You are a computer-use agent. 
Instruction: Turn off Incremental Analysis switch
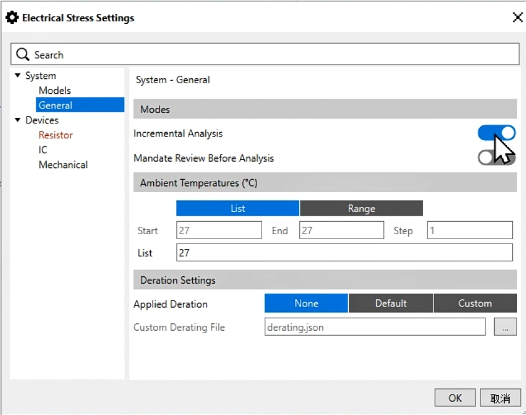pyautogui.click(x=496, y=133)
